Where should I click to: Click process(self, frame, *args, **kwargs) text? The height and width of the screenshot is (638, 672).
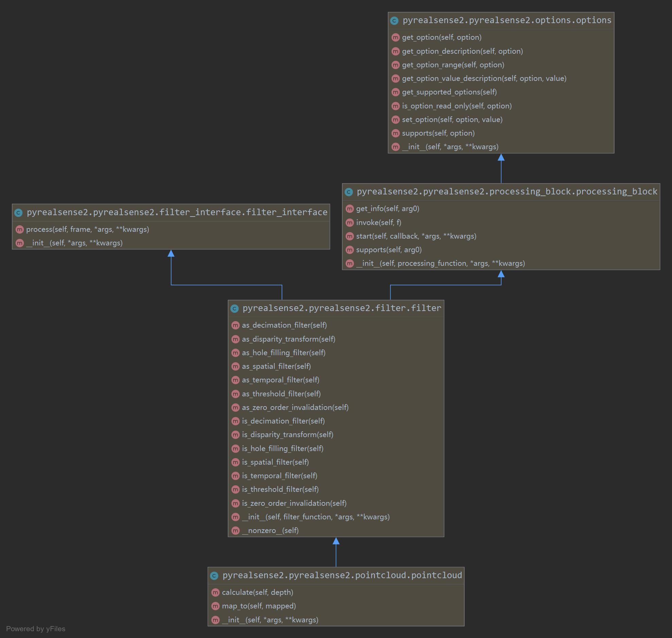pyautogui.click(x=87, y=229)
